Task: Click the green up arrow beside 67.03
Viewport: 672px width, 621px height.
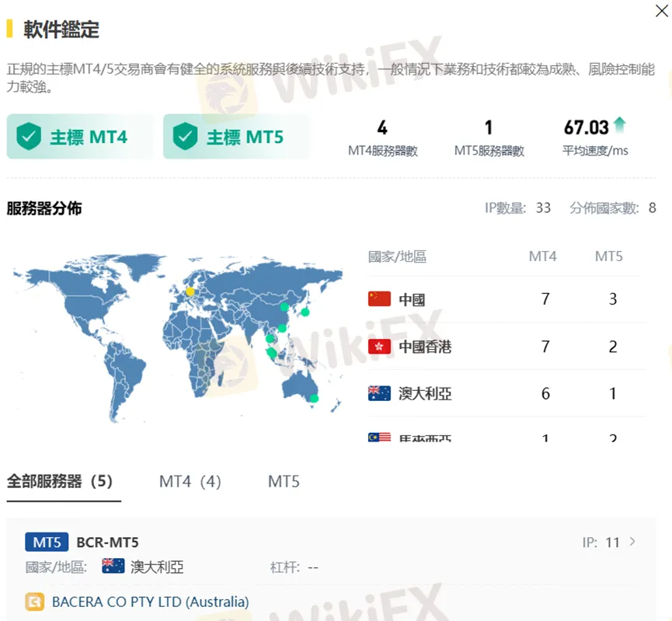Action: pos(619,125)
